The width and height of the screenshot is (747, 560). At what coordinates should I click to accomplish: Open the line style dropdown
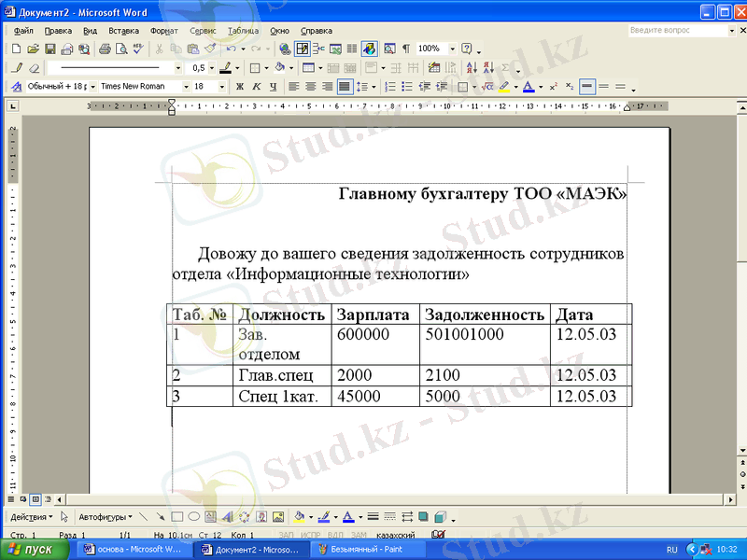[x=178, y=68]
